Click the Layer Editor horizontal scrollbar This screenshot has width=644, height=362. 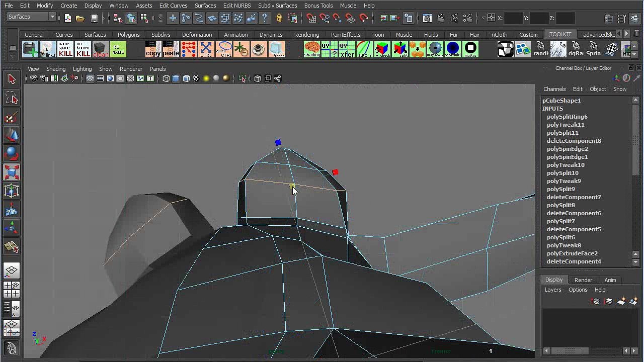tap(590, 351)
